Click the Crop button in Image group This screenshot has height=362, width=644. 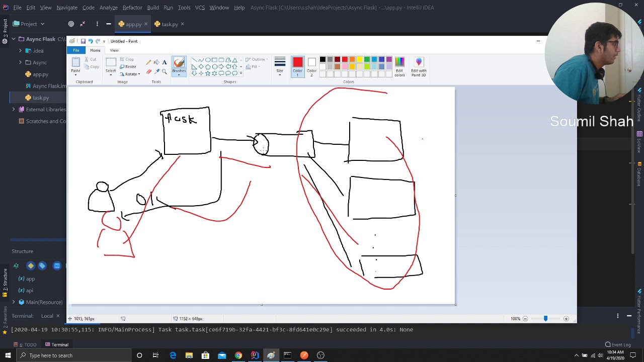click(x=127, y=59)
